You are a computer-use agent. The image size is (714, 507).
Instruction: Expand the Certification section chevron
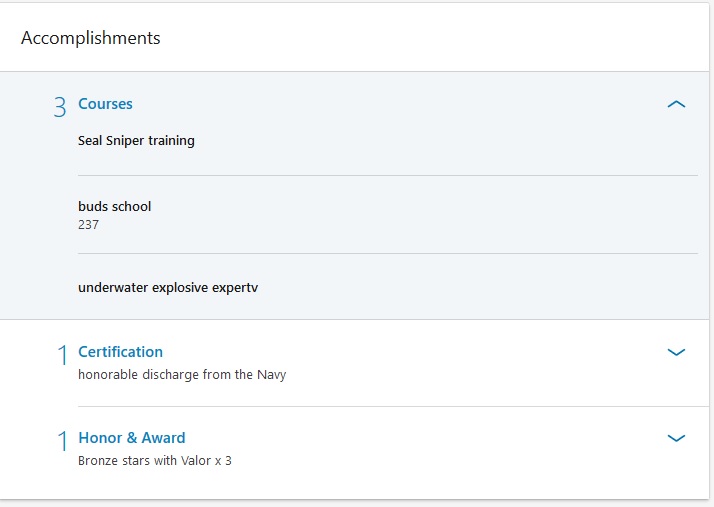676,352
